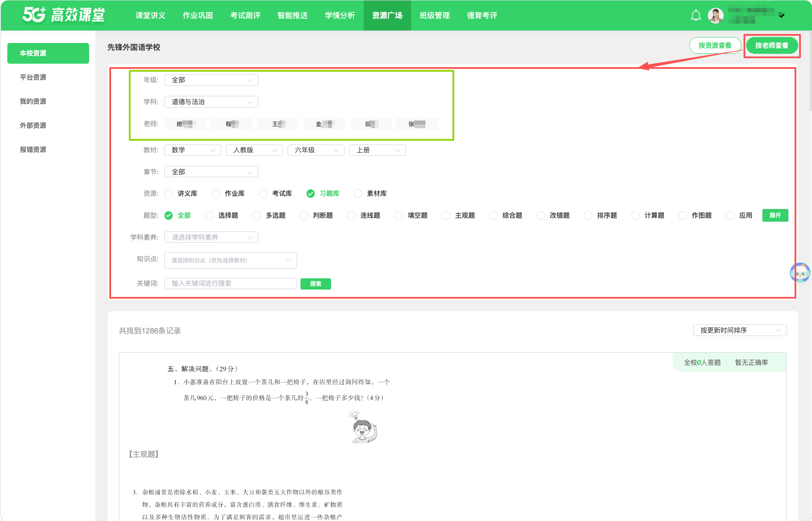Image resolution: width=812 pixels, height=521 pixels.
Task: Select the 考试库 resource radio
Action: click(x=263, y=194)
